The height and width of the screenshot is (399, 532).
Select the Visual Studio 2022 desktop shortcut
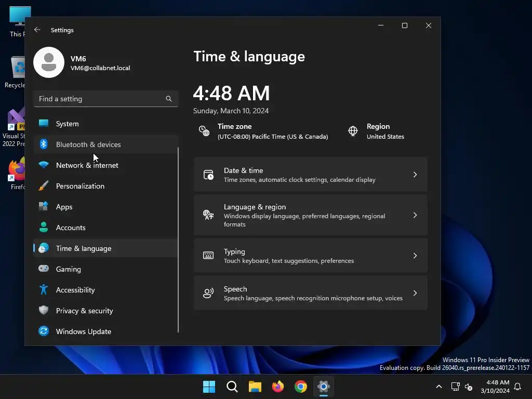click(x=14, y=127)
